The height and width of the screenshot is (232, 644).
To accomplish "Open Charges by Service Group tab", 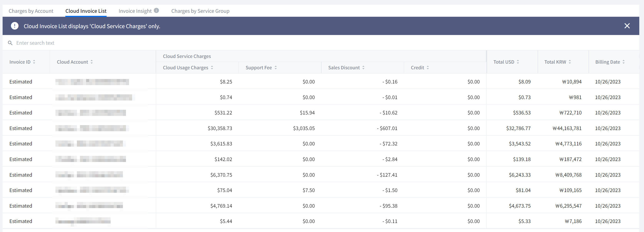I will pos(200,11).
